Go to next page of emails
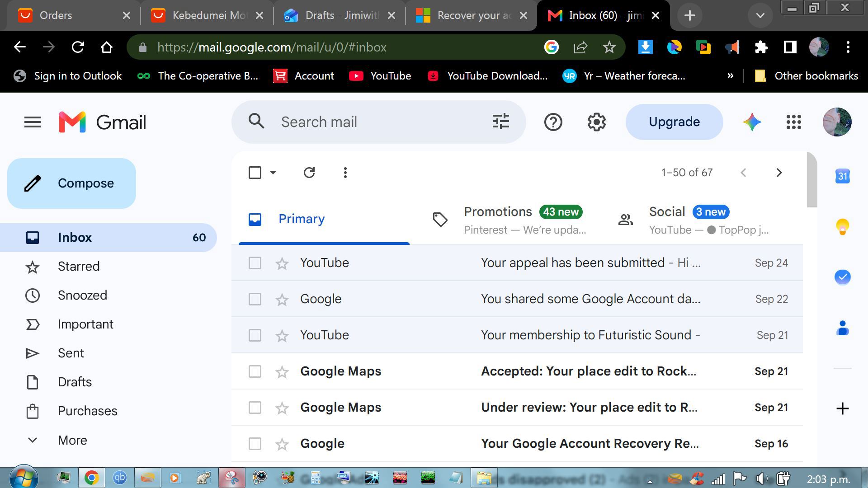Image resolution: width=868 pixels, height=488 pixels. [x=778, y=173]
